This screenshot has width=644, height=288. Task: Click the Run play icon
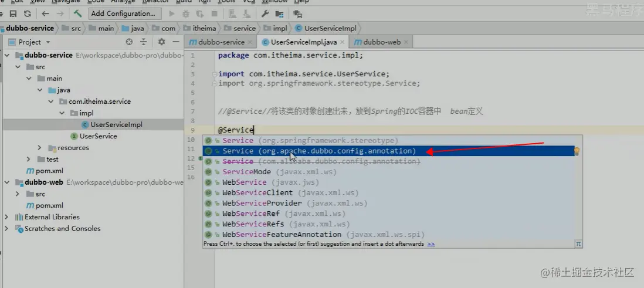click(172, 13)
